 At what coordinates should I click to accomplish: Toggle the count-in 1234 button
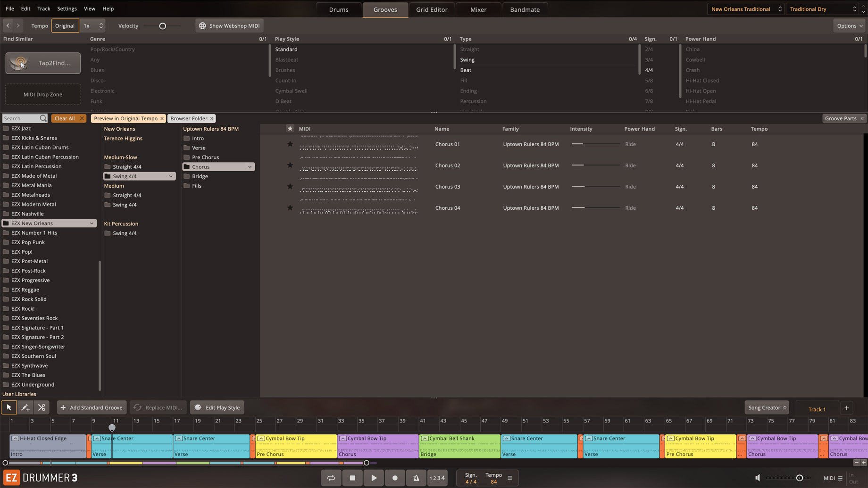(437, 478)
